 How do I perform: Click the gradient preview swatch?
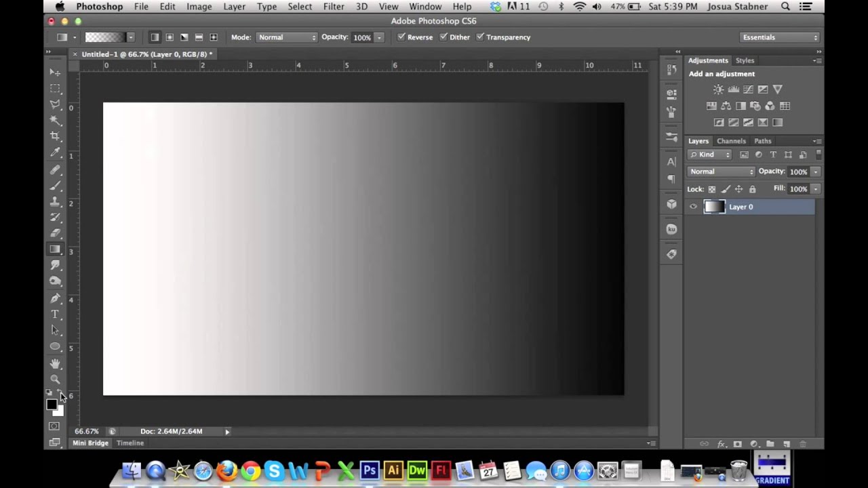pos(104,37)
